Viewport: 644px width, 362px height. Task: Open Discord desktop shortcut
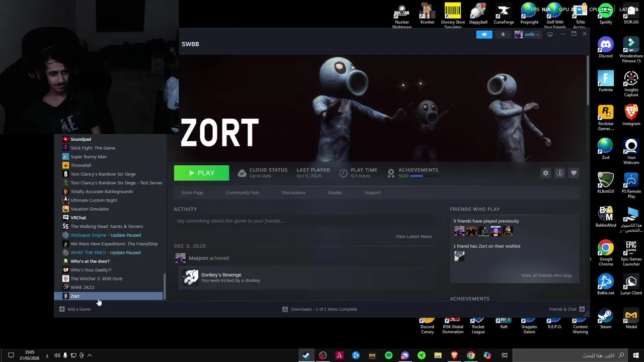pos(606,48)
